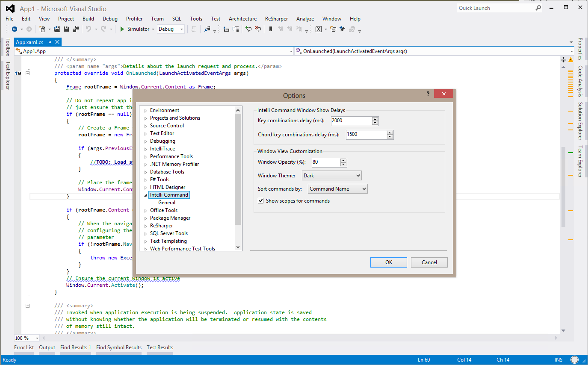The image size is (588, 365).
Task: Switch to the Error List tab
Action: (x=24, y=347)
